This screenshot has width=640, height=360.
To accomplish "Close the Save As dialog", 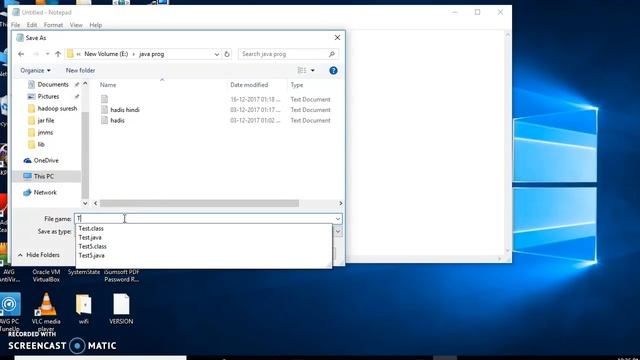I will 337,38.
